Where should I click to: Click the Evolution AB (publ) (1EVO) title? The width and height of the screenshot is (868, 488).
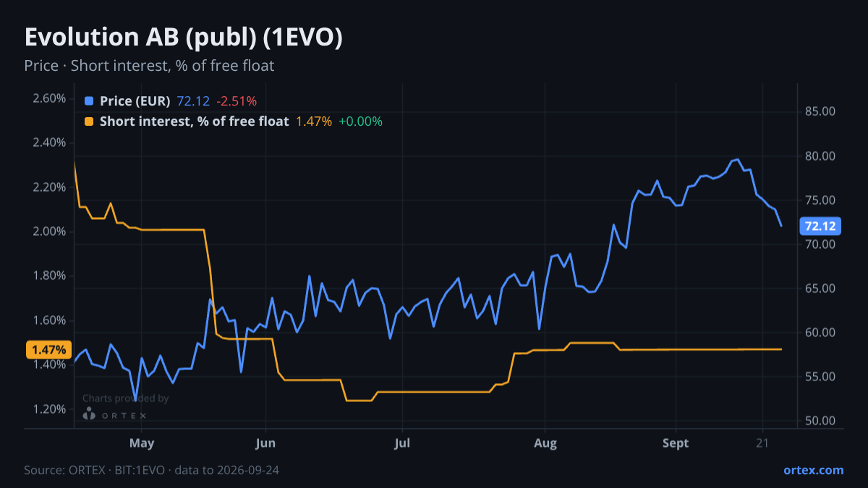pyautogui.click(x=183, y=38)
